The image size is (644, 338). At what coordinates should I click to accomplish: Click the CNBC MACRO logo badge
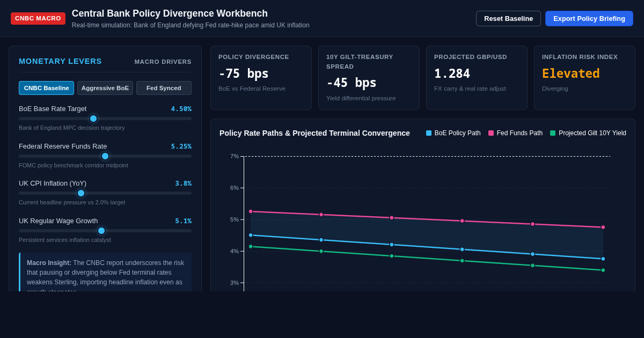click(x=38, y=18)
